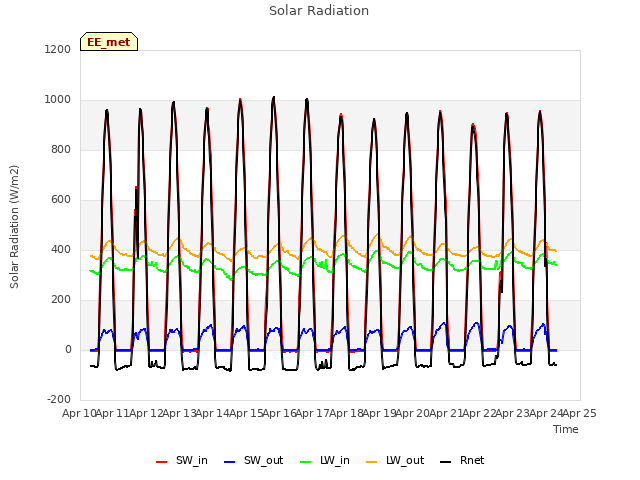640x480 pixels.
Task: Click the 0 y-axis tick label
Action: (x=68, y=349)
